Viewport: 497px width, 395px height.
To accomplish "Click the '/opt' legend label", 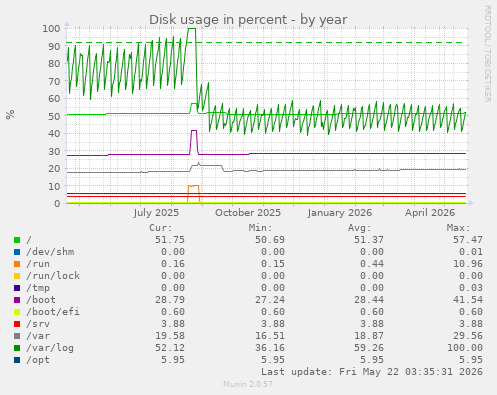I will (x=38, y=360).
